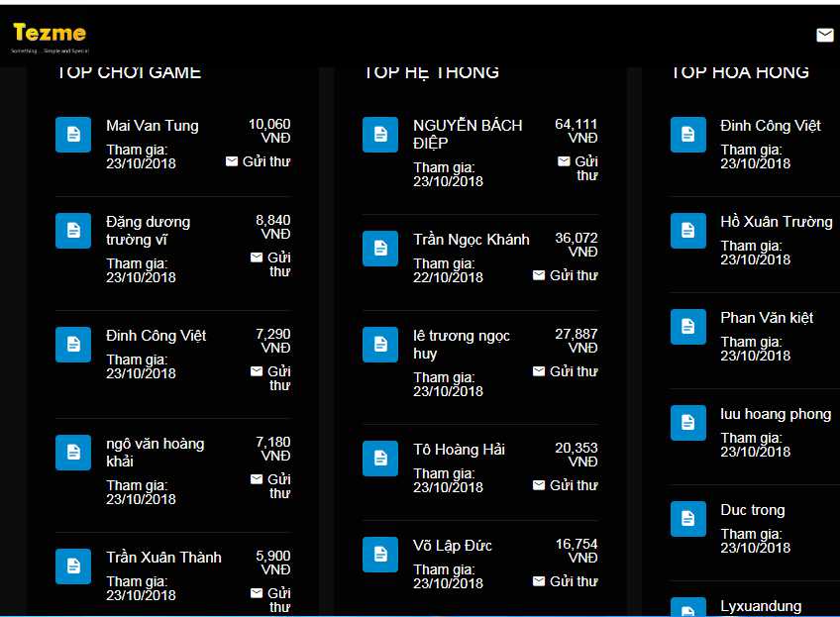Click document icon beside Trần Xuân Thành
Viewport: 840px width, 617px height.
pyautogui.click(x=73, y=566)
